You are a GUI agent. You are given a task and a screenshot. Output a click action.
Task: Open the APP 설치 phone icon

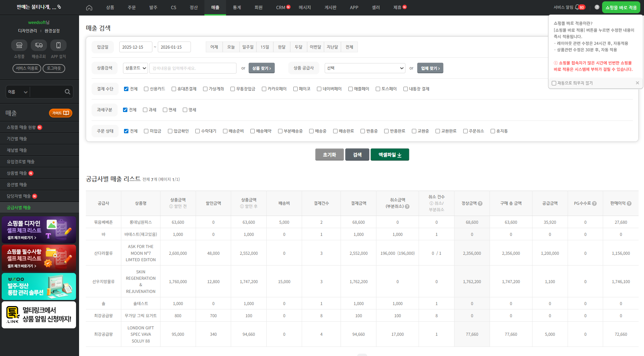(x=58, y=45)
